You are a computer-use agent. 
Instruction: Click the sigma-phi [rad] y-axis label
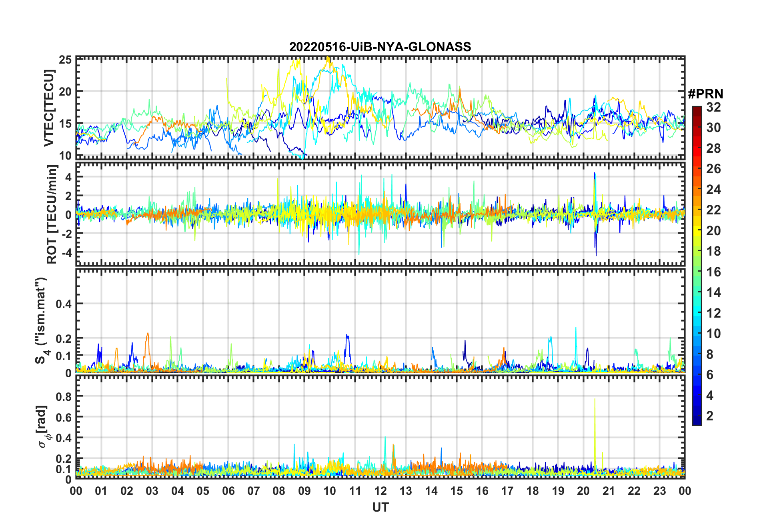[x=44, y=427]
